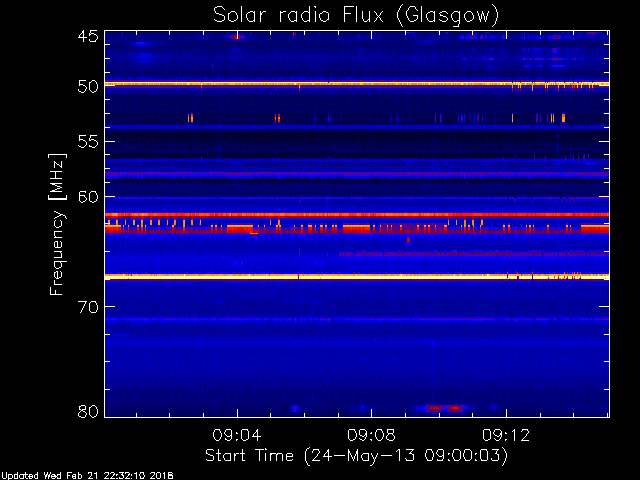Screen dimensions: 640x480
Task: Click the frequency tick label 50
Action: [88, 87]
